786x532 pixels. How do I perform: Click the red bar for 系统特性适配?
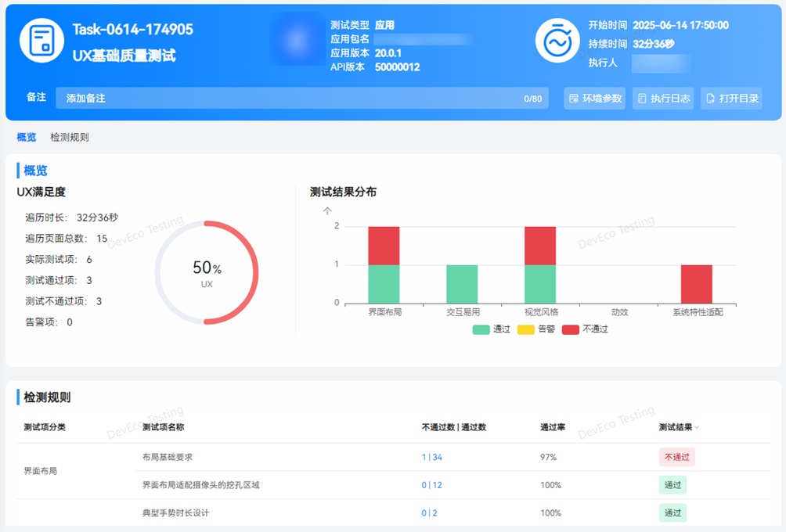696,284
